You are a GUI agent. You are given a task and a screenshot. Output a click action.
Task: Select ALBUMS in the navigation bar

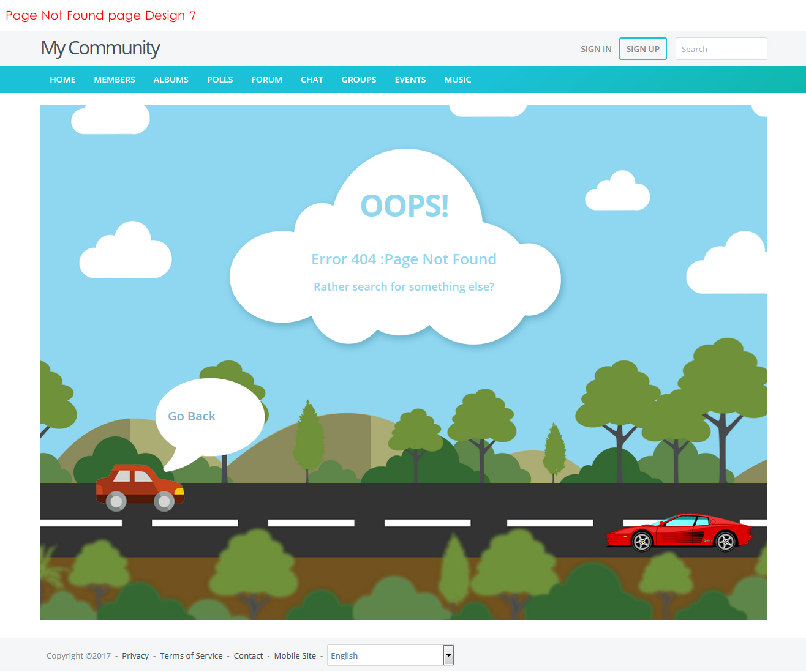(171, 80)
